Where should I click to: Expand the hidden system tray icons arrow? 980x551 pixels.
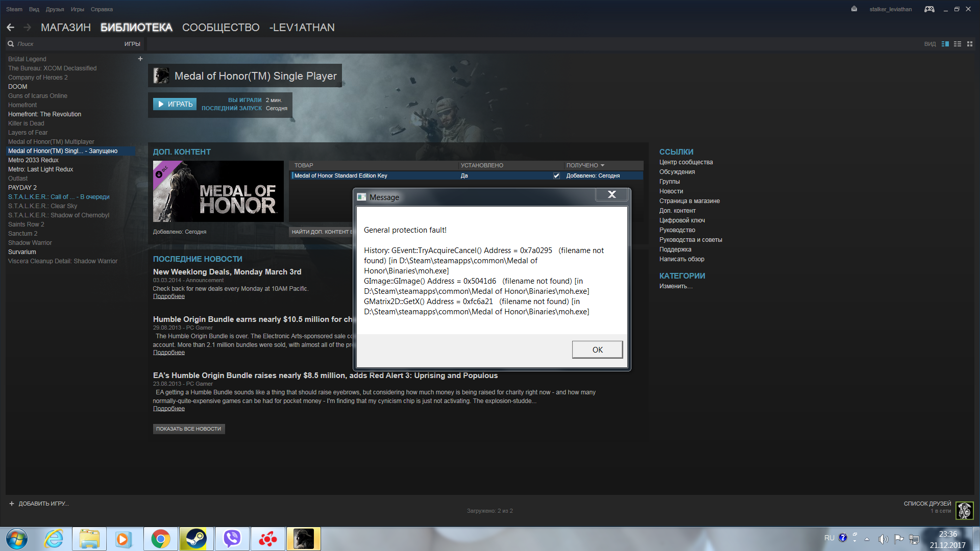pyautogui.click(x=867, y=539)
